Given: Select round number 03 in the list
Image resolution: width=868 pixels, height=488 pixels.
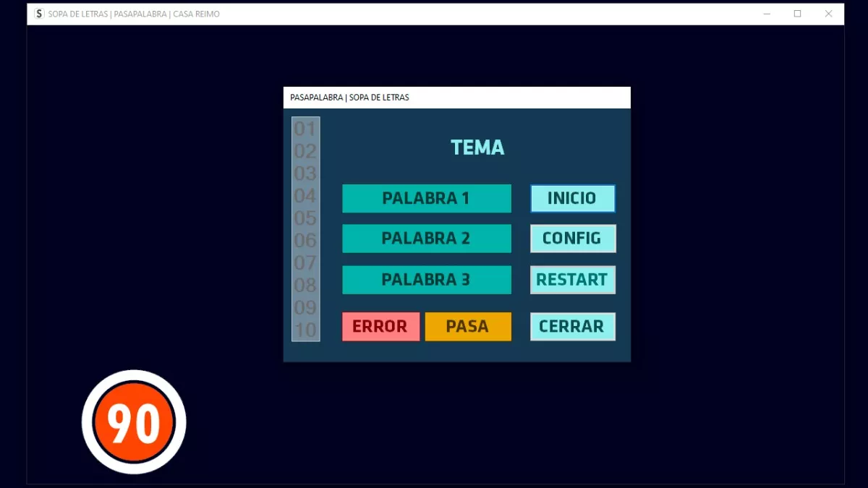Looking at the screenshot, I should (x=305, y=174).
